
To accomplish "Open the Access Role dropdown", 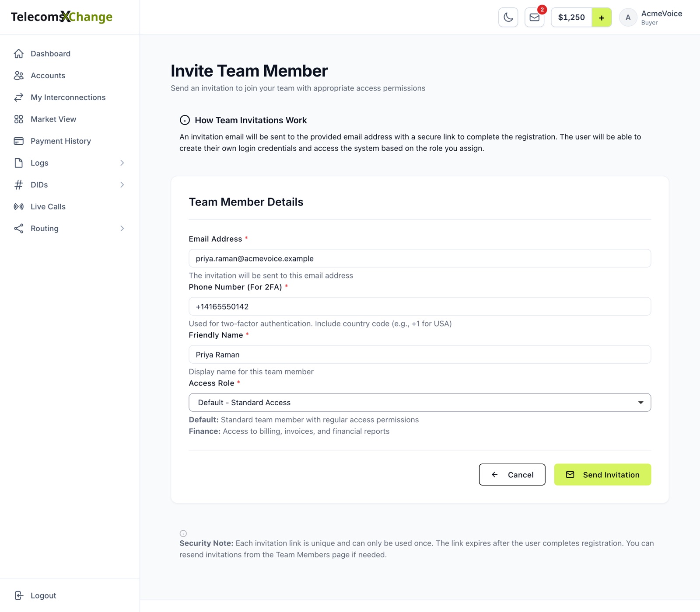I will point(420,402).
